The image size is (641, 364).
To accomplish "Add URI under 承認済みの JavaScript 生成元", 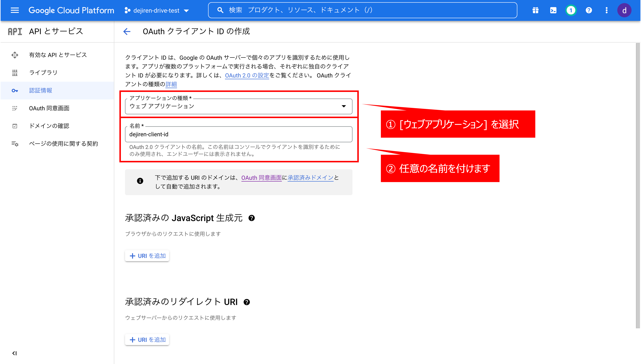I will click(147, 256).
